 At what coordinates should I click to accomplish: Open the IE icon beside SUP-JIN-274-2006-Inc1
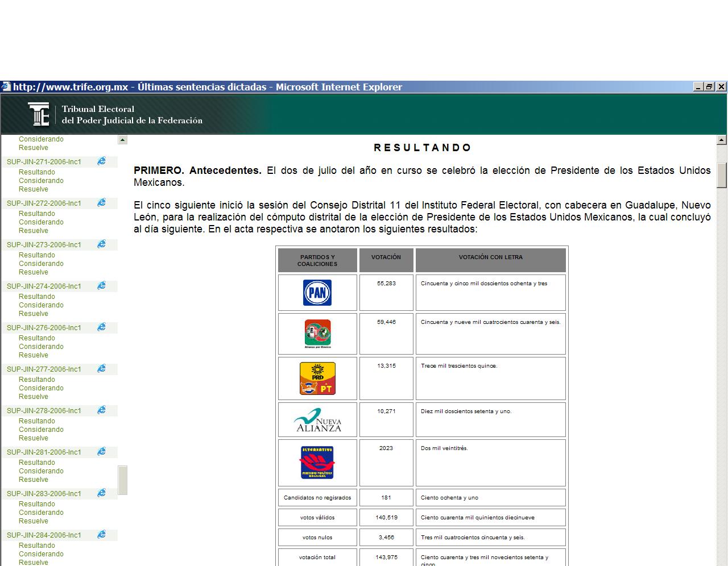(101, 286)
